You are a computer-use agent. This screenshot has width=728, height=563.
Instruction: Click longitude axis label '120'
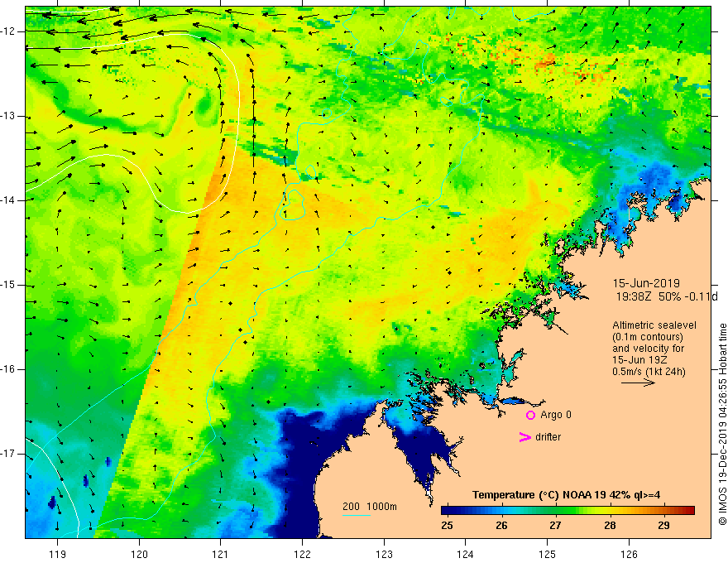139,554
